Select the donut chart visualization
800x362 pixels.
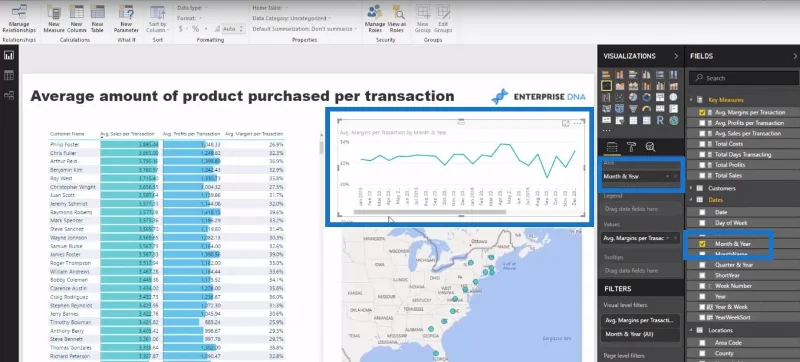[x=646, y=97]
